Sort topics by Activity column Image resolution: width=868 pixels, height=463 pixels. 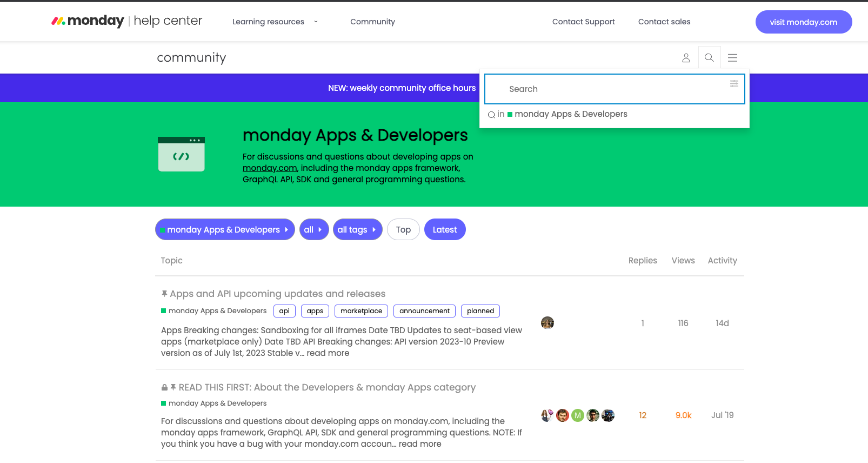tap(723, 261)
